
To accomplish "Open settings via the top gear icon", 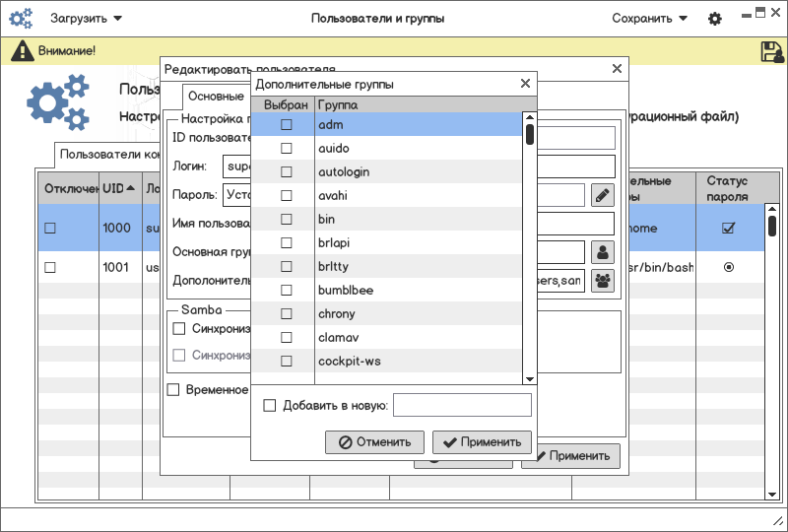I will point(715,19).
